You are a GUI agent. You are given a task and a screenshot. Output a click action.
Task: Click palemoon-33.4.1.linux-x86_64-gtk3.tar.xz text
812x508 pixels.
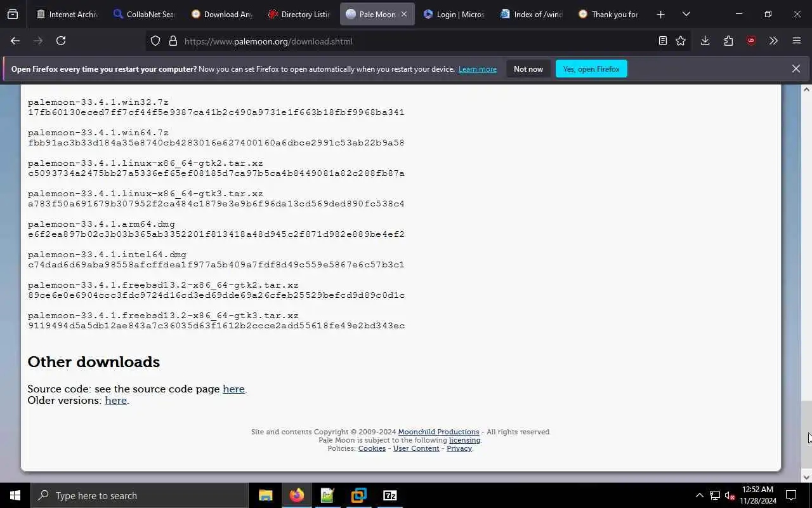point(145,194)
